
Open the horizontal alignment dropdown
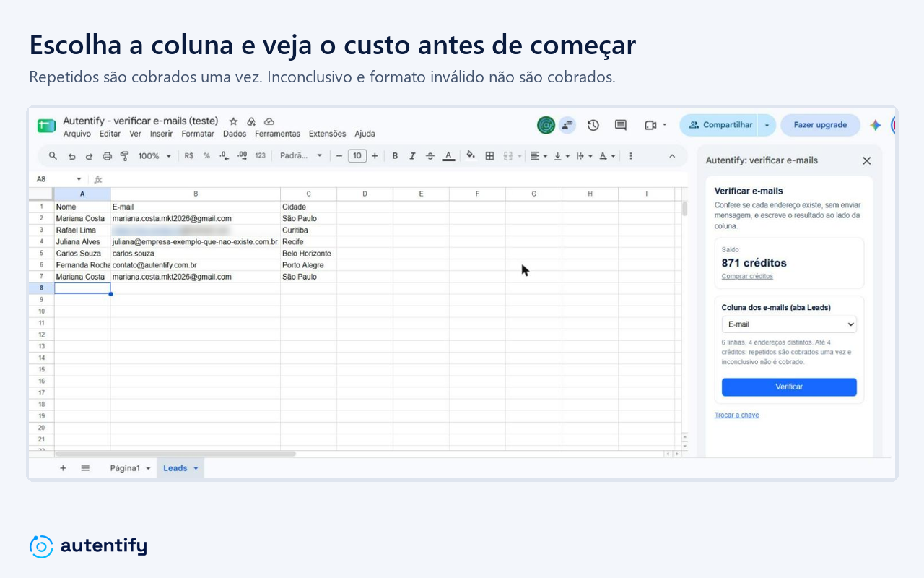[x=539, y=155]
